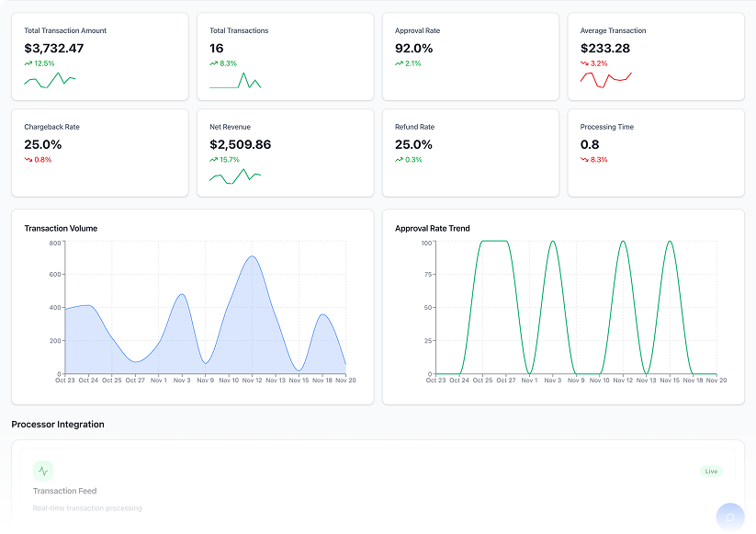The width and height of the screenshot is (756, 534).
Task: Open the floating chat bubble button
Action: pyautogui.click(x=730, y=517)
